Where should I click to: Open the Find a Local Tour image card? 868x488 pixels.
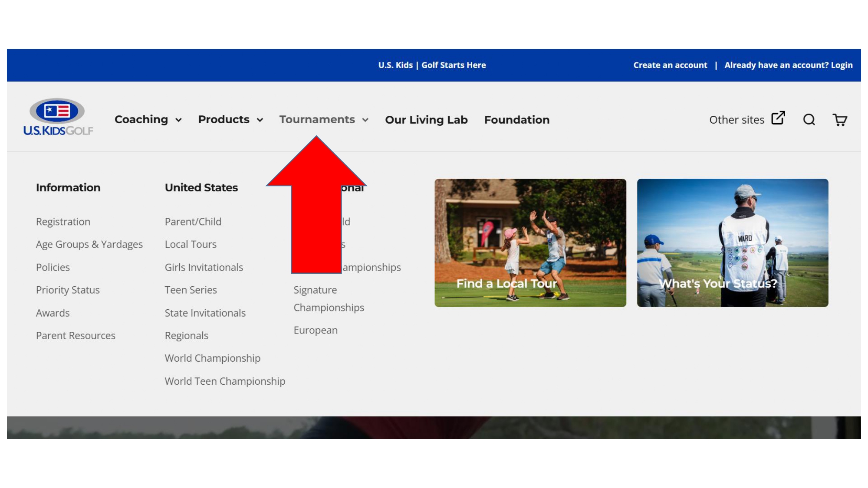tap(530, 242)
